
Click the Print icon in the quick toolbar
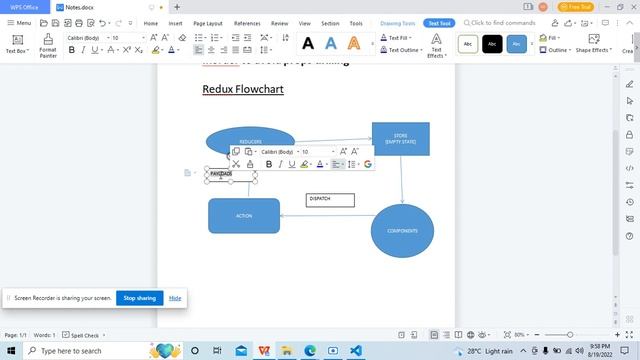pyautogui.click(x=79, y=23)
